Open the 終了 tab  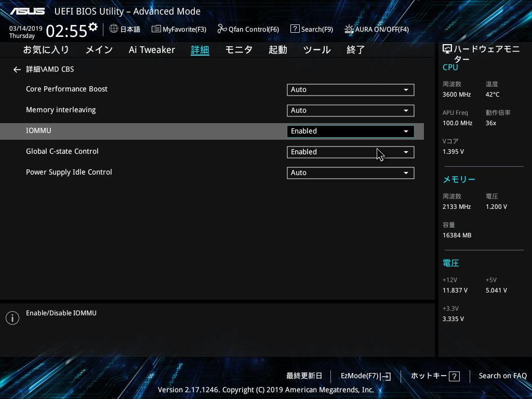click(x=355, y=50)
